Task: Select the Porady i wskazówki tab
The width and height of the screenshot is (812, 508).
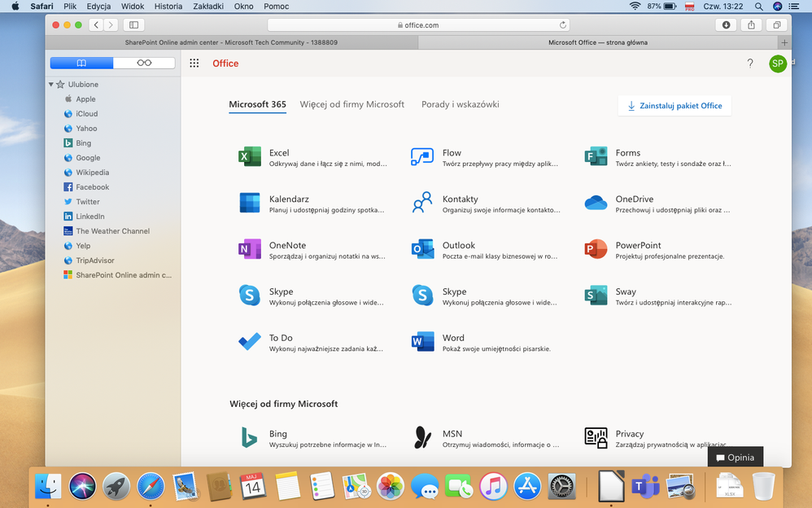Action: [461, 104]
